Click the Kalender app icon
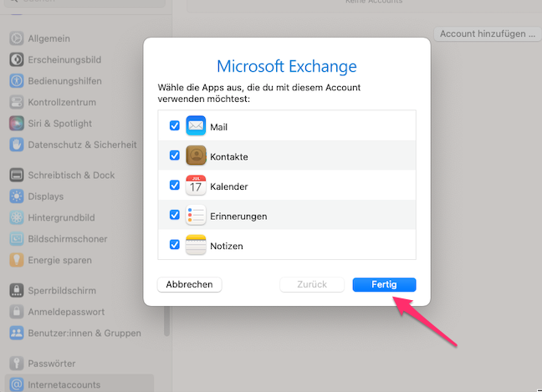Screen dimensions: 542x392 pos(196,186)
